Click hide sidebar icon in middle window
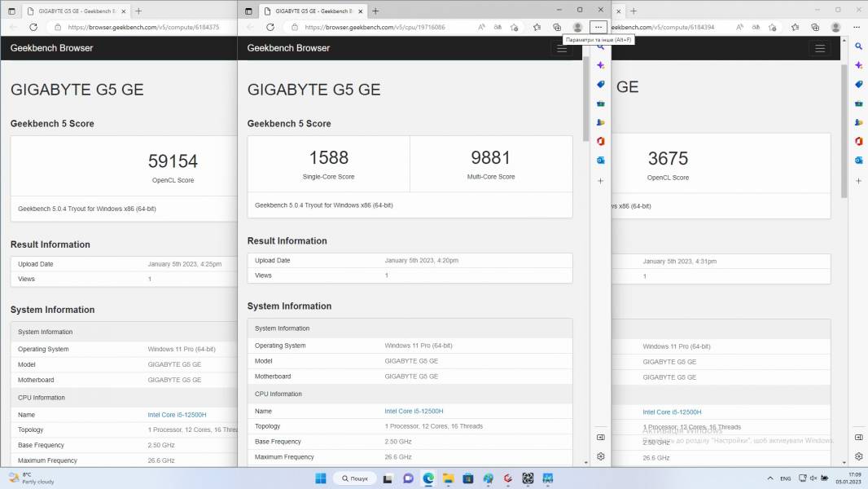 (601, 438)
